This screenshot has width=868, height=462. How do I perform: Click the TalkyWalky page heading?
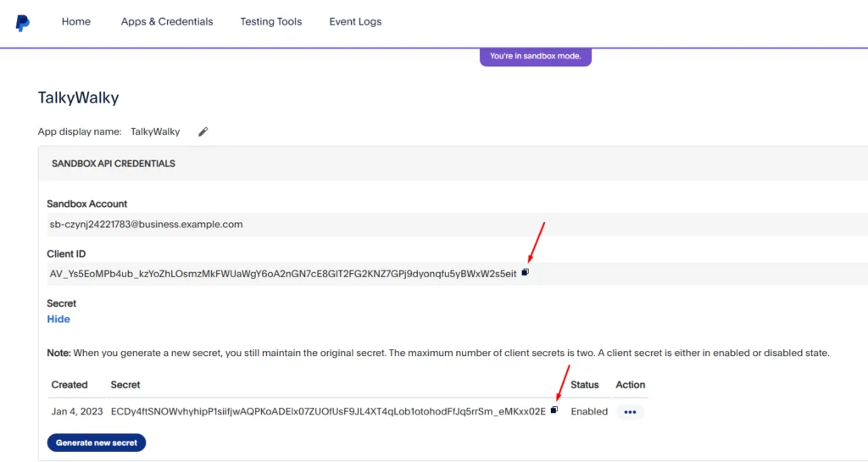tap(78, 98)
